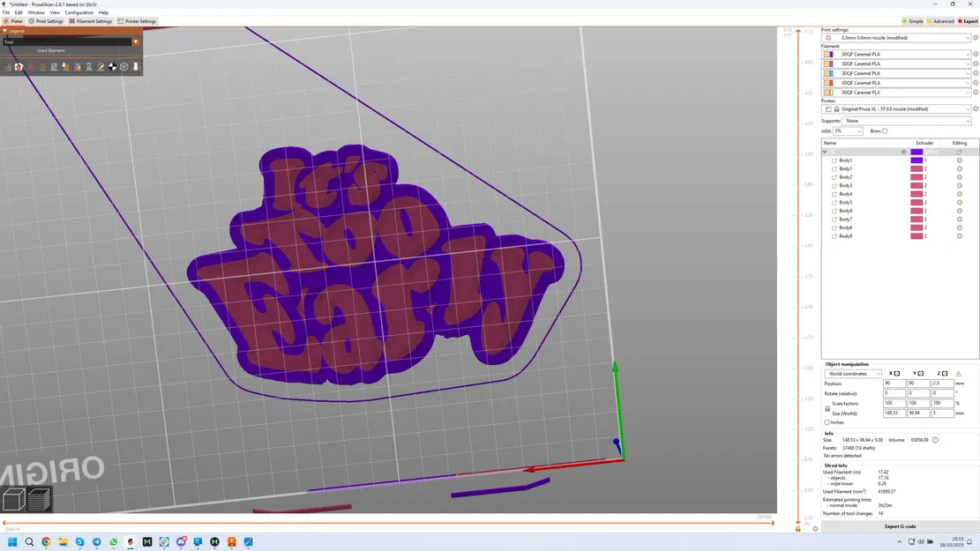Open Body5 editing gear icon

pyautogui.click(x=960, y=203)
